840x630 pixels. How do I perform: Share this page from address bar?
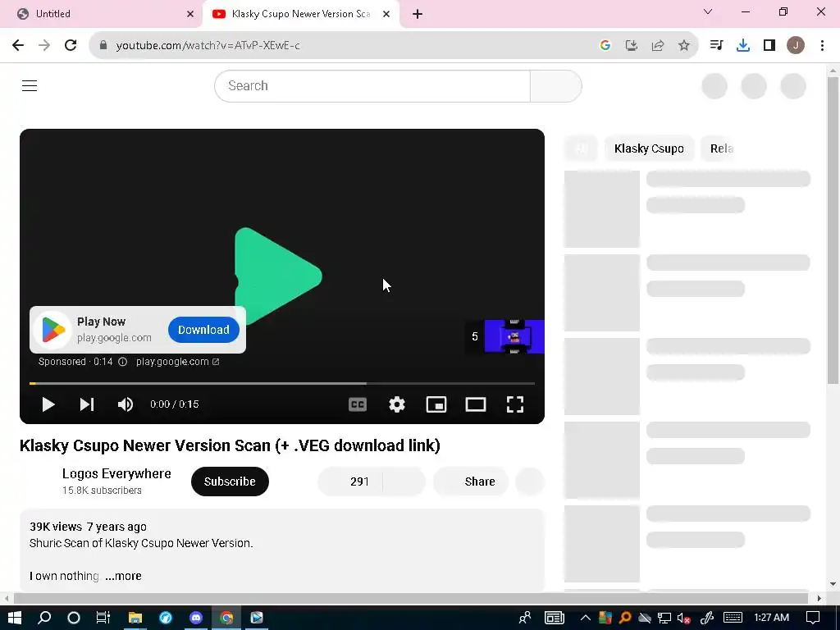[658, 46]
